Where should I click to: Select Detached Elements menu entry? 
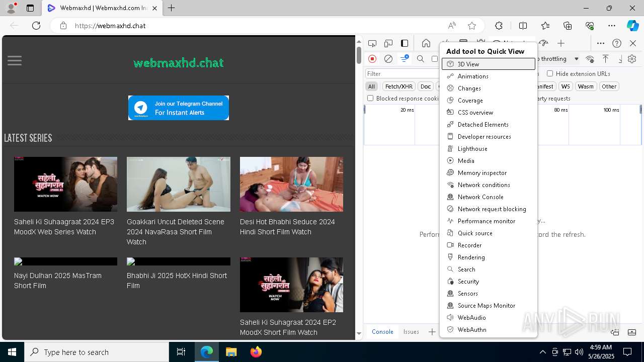coord(488,124)
